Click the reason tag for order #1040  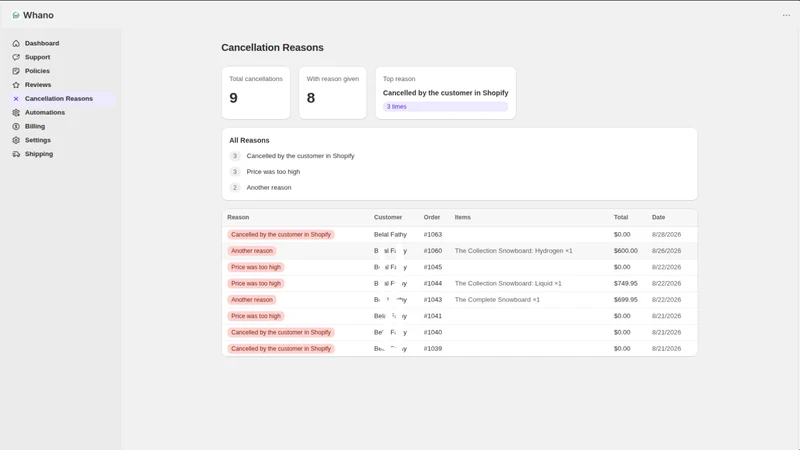[x=281, y=333]
